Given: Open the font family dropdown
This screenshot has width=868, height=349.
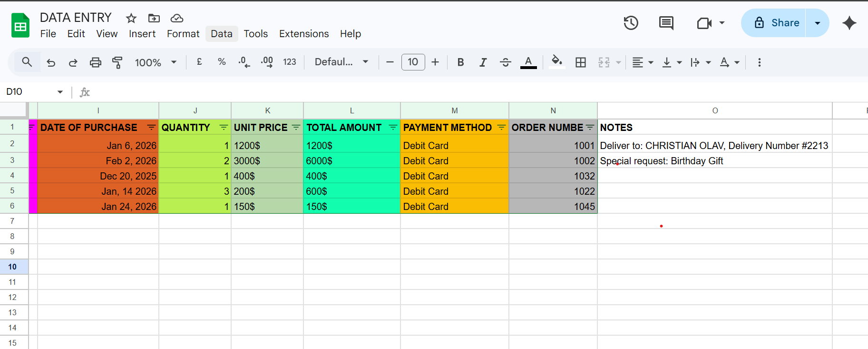Looking at the screenshot, I should pos(341,62).
